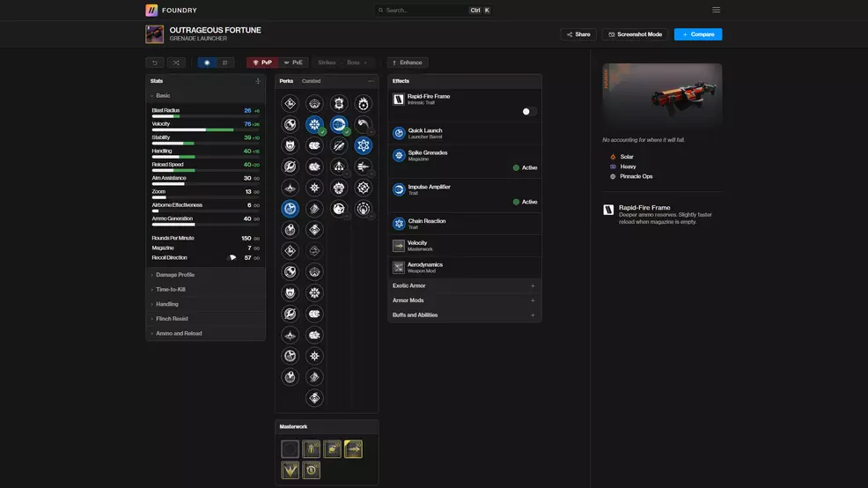Screen dimensions: 868x488
Task: Expand the Handling section
Action: click(x=205, y=304)
